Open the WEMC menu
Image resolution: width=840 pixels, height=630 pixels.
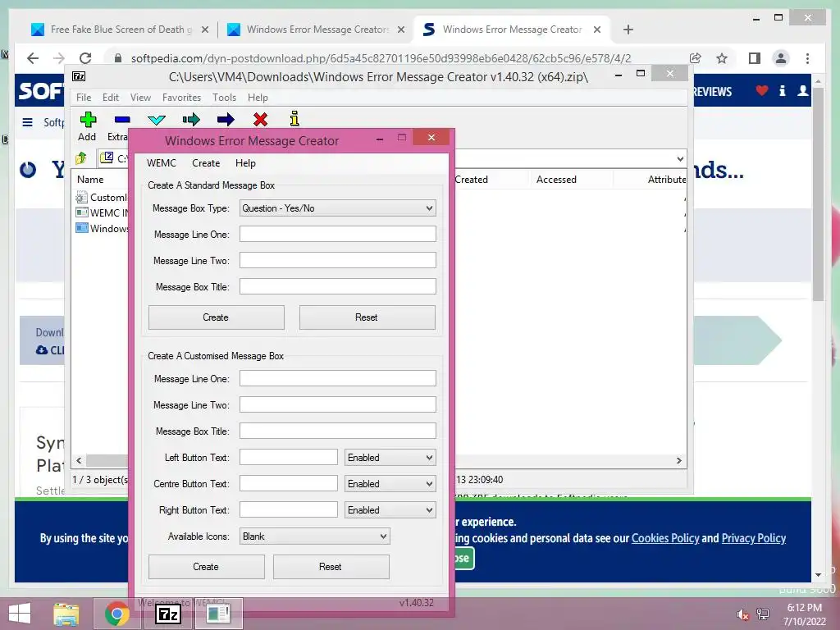162,163
